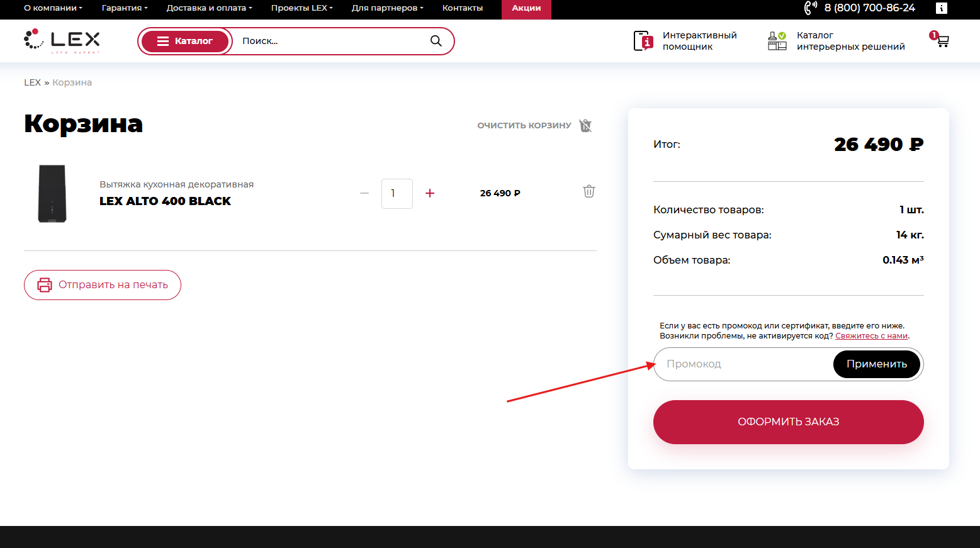The image size is (980, 548).
Task: Expand the Доставка и оплата menu
Action: (x=210, y=8)
